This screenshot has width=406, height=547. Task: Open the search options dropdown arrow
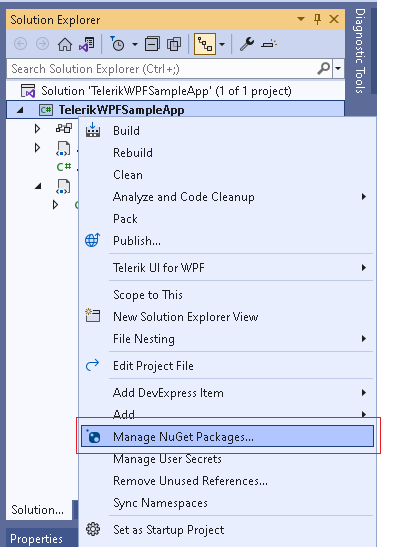(x=338, y=68)
